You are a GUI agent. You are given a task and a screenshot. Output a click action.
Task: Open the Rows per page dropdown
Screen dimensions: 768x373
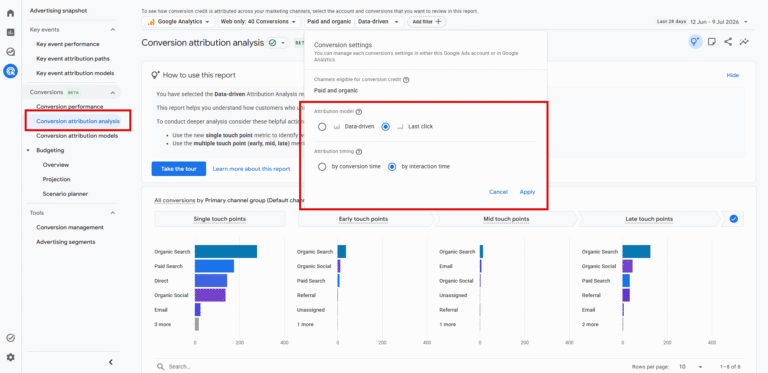691,367
